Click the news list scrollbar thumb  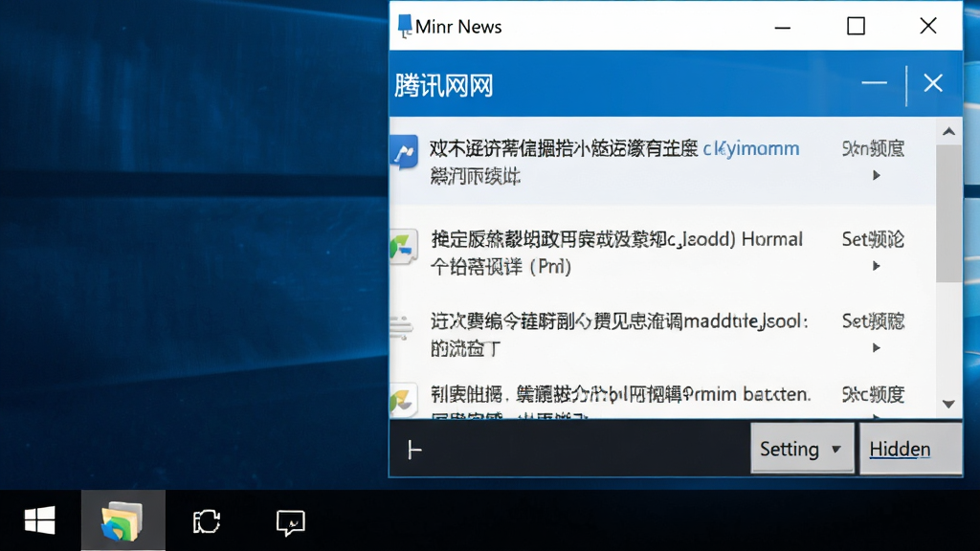948,213
